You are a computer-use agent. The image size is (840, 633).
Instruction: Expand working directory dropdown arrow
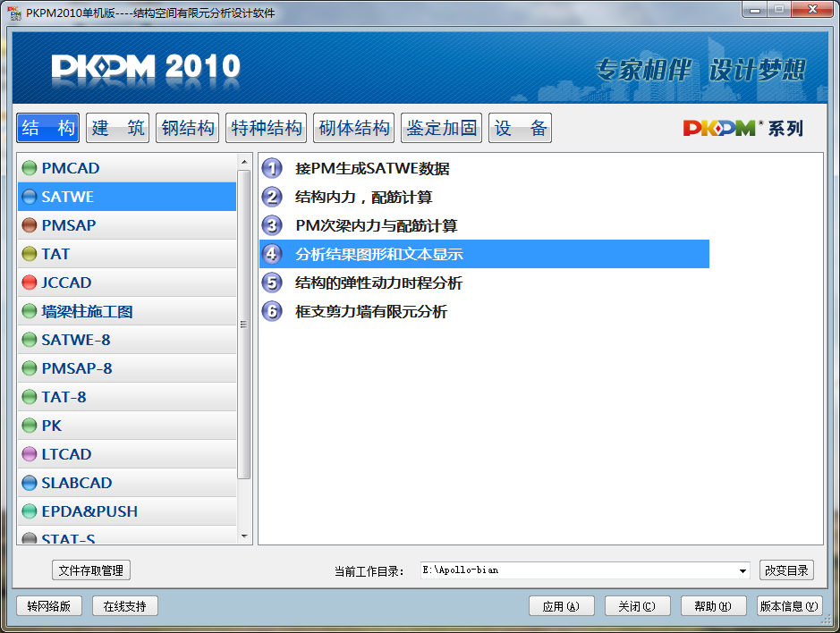743,571
